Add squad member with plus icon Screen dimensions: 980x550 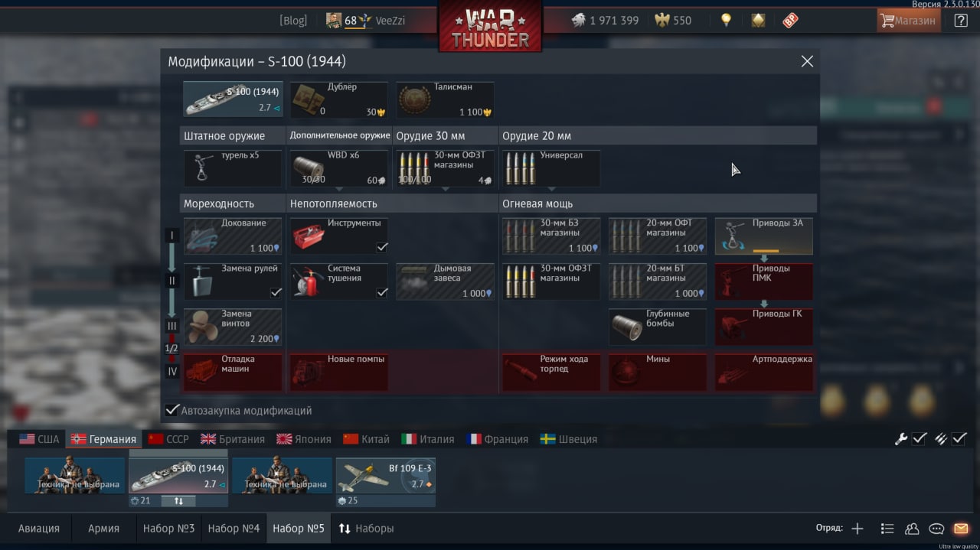point(857,529)
